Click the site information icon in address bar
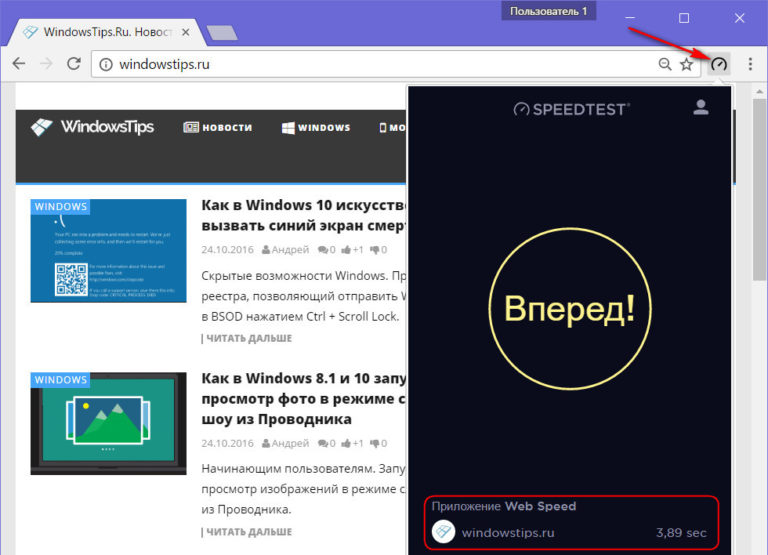Image resolution: width=768 pixels, height=555 pixels. point(106,64)
